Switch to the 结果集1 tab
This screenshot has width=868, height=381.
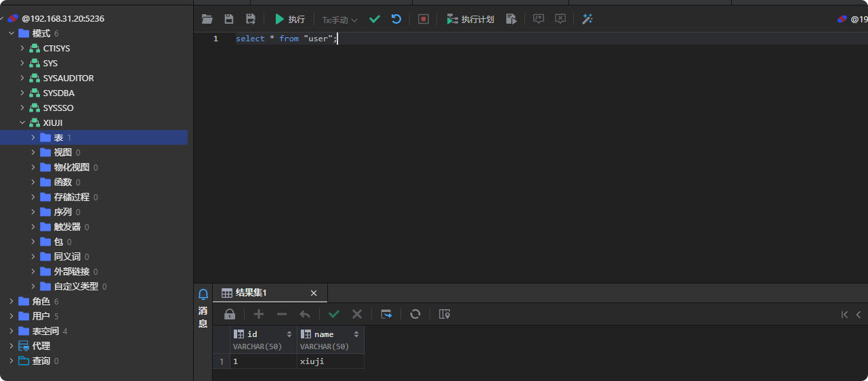(x=251, y=293)
